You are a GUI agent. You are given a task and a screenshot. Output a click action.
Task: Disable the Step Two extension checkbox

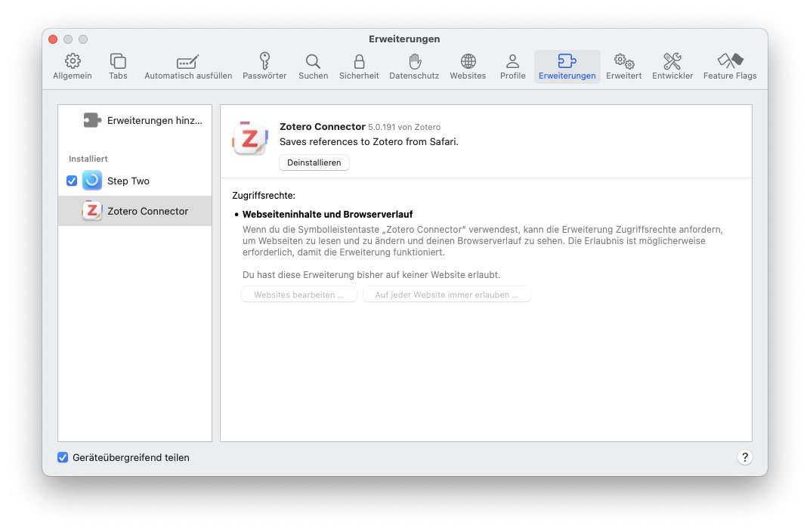coord(72,181)
